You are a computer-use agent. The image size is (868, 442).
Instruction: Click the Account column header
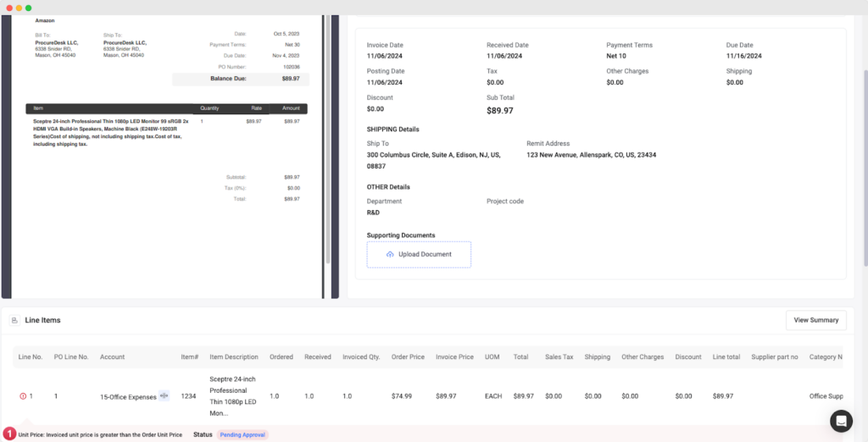[113, 356]
